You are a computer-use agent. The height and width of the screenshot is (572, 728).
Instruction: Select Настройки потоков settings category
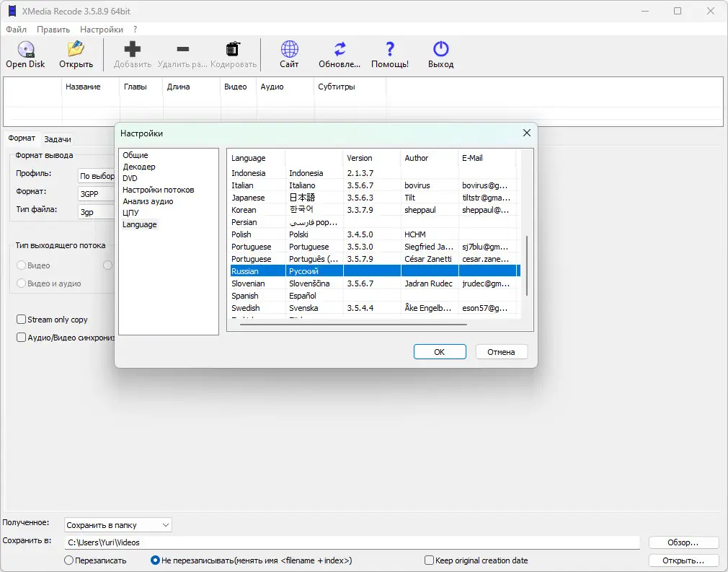(x=159, y=190)
